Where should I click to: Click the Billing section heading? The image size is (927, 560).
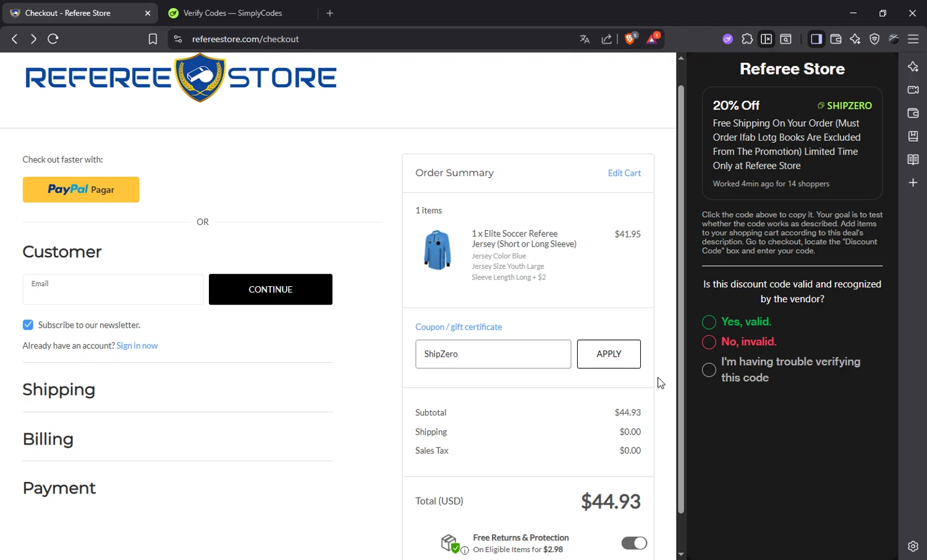tap(48, 439)
